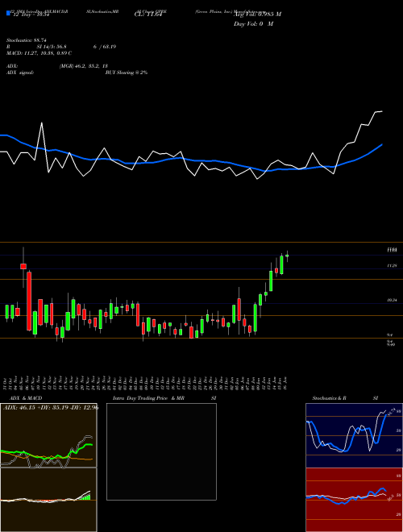Click the 'Stochastics & R' panel title

pos(329,398)
